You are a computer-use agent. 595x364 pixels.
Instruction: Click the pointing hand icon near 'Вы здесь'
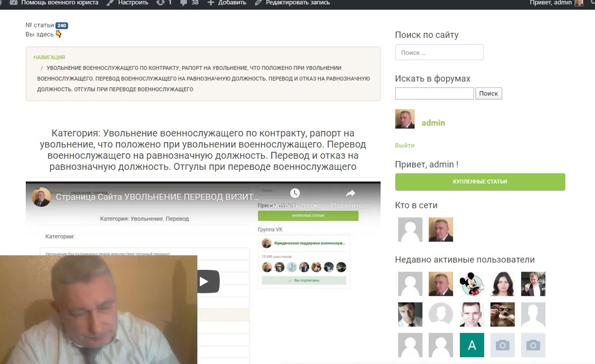[x=59, y=34]
